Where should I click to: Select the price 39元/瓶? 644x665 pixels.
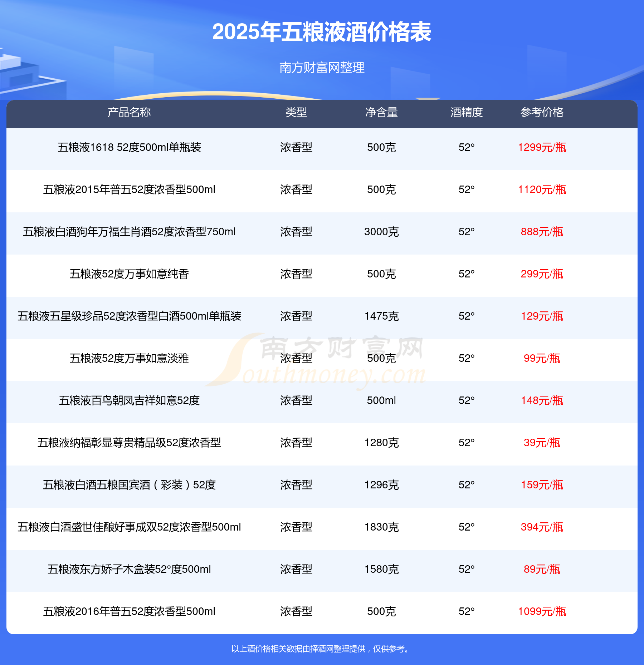point(542,443)
